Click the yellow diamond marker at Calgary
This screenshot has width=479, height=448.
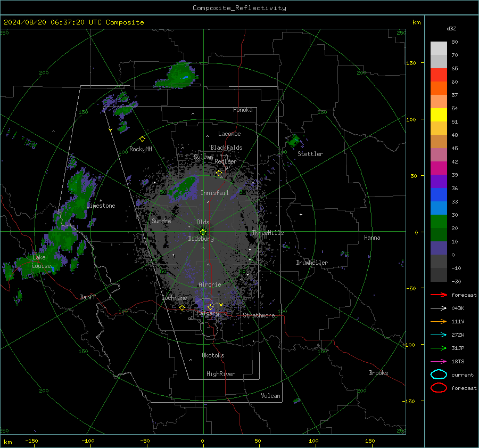[210, 307]
